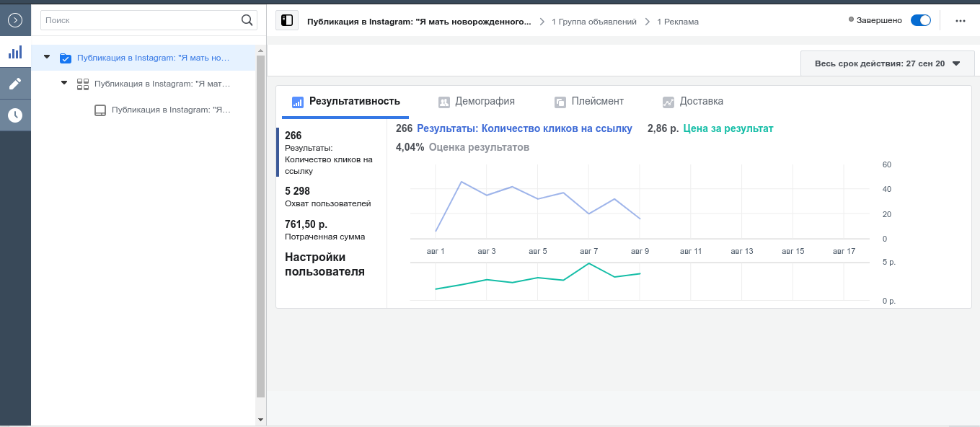The width and height of the screenshot is (980, 427).
Task: Click the ad item icon in tree
Action: (x=100, y=110)
